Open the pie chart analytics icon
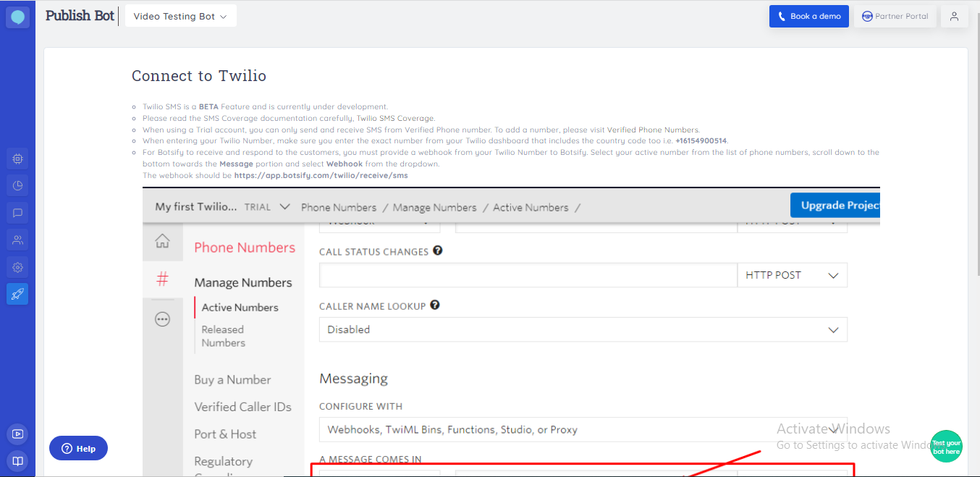The width and height of the screenshot is (980, 477). coord(17,185)
